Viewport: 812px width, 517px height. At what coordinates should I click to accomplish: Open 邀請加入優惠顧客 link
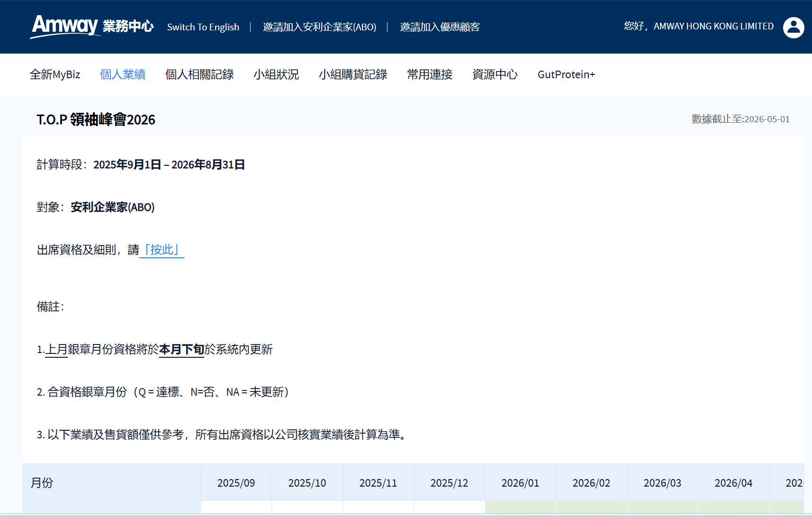click(x=440, y=27)
